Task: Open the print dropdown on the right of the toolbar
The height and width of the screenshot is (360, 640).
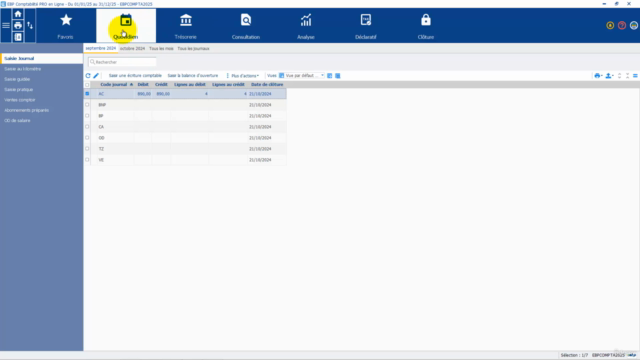Action: pos(598,76)
